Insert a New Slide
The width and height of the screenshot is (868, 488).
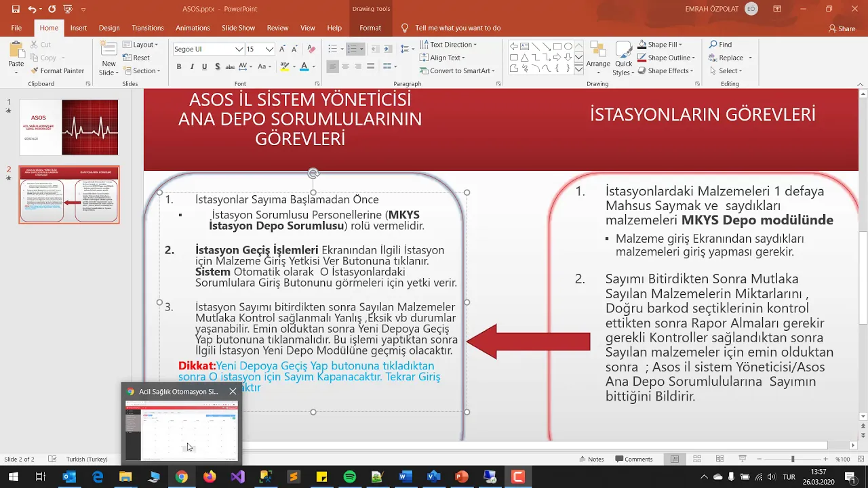tap(109, 59)
